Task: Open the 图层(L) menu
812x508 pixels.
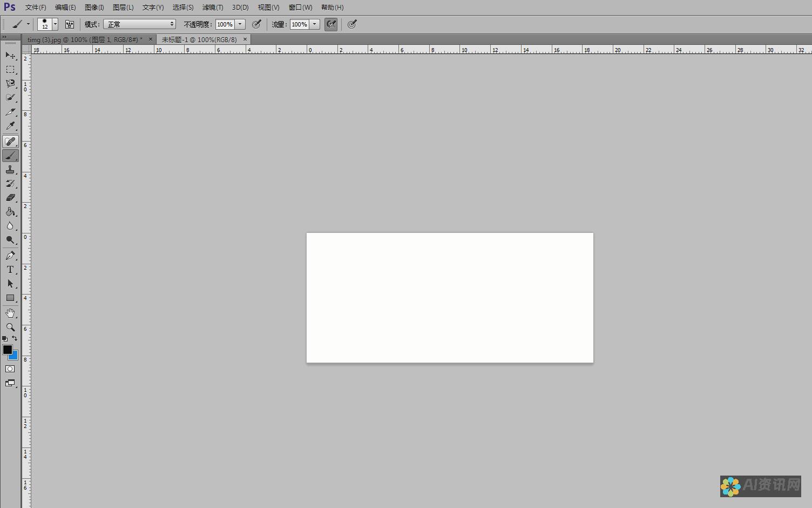Action: [x=123, y=8]
